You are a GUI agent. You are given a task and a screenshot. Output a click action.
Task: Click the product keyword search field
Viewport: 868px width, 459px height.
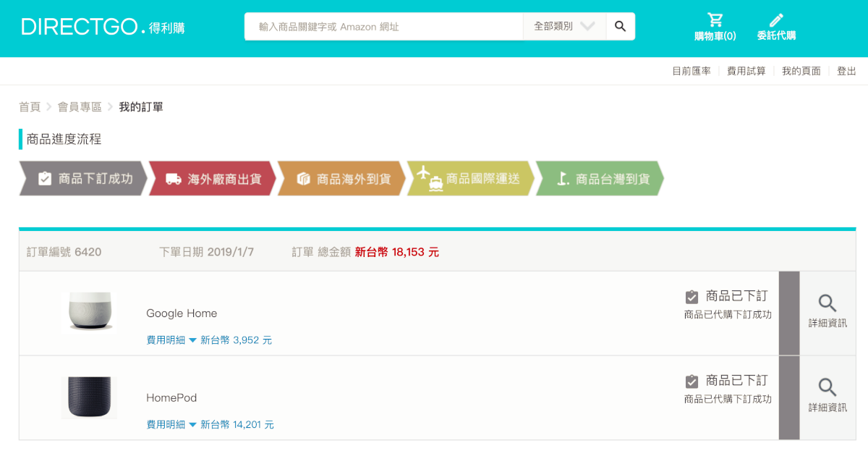tap(383, 26)
